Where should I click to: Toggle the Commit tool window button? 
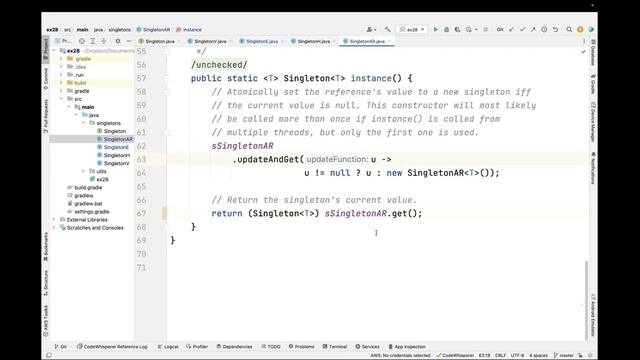45,79
